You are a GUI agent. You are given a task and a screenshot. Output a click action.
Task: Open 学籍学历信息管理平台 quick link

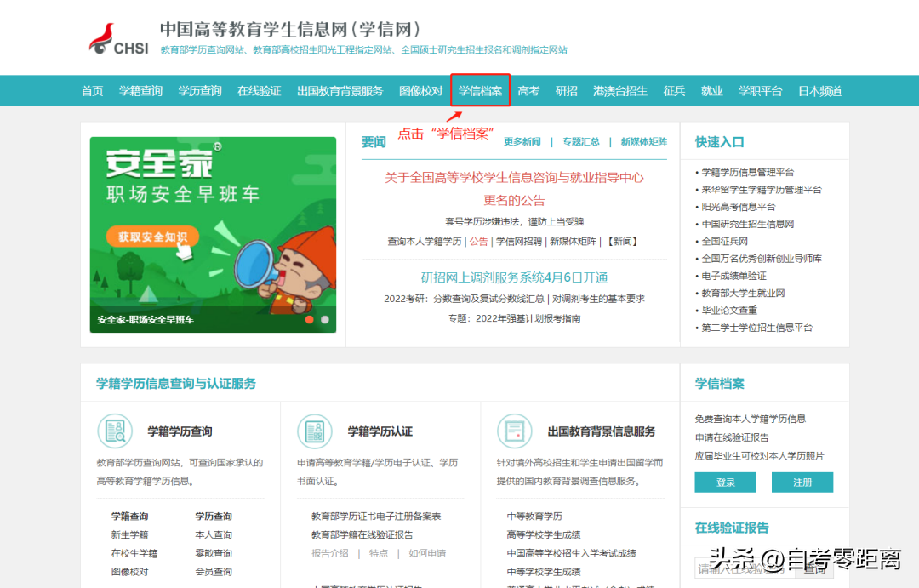click(x=748, y=173)
